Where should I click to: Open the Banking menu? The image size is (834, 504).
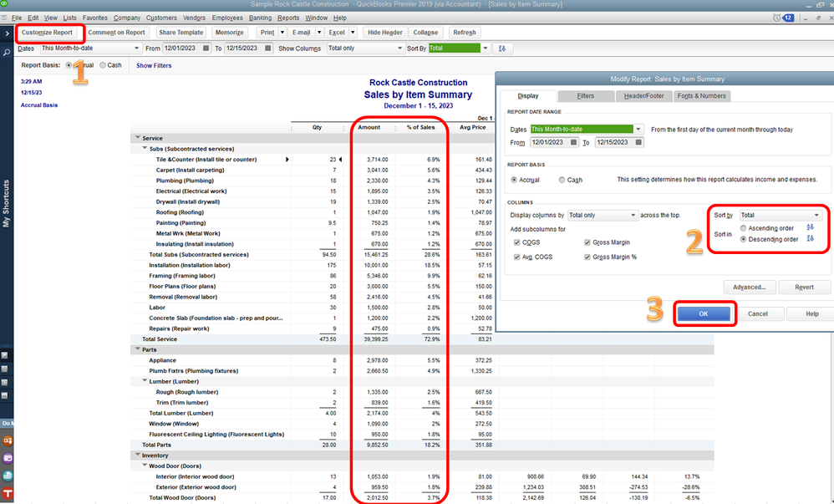[260, 18]
